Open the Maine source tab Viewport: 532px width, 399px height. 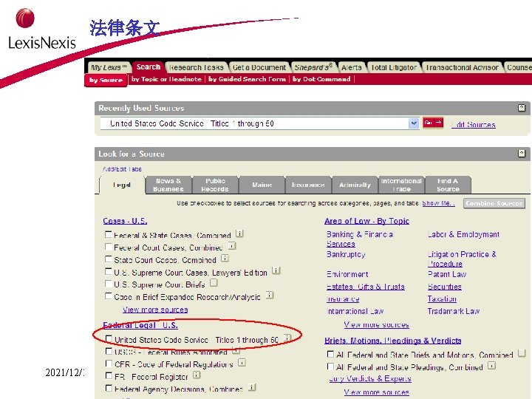coord(262,185)
